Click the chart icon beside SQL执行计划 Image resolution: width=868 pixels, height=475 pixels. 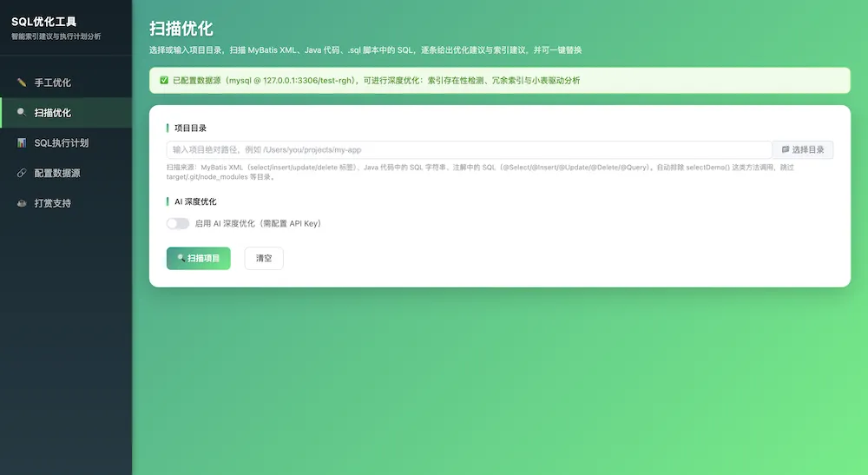[22, 142]
